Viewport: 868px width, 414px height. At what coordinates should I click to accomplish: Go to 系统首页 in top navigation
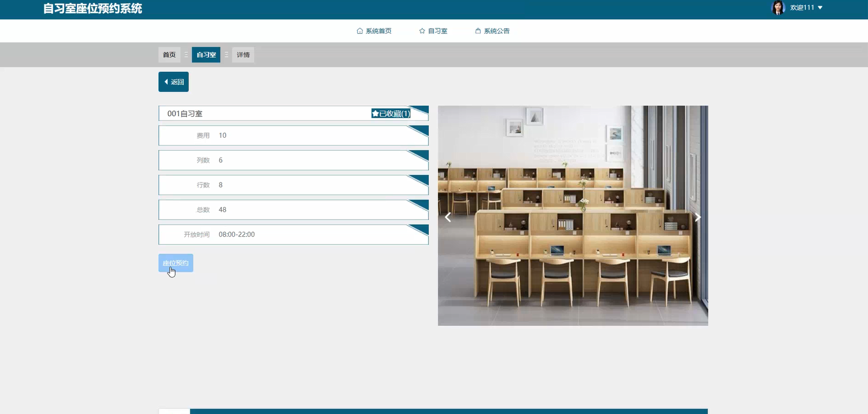pyautogui.click(x=374, y=31)
